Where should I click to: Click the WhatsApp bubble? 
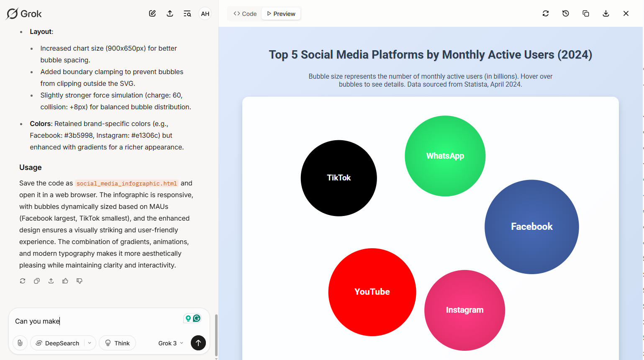pyautogui.click(x=445, y=156)
